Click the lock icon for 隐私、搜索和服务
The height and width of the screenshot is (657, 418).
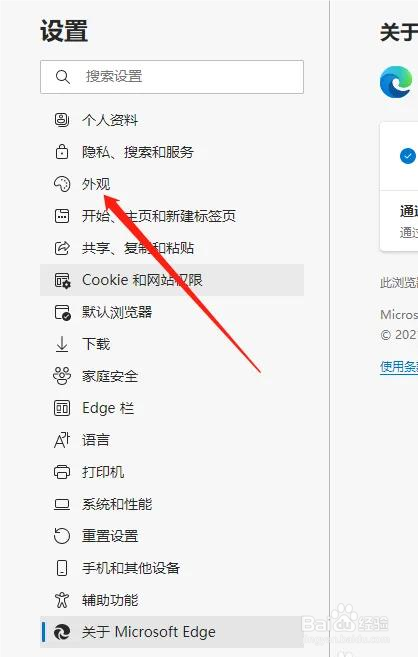[x=62, y=152]
